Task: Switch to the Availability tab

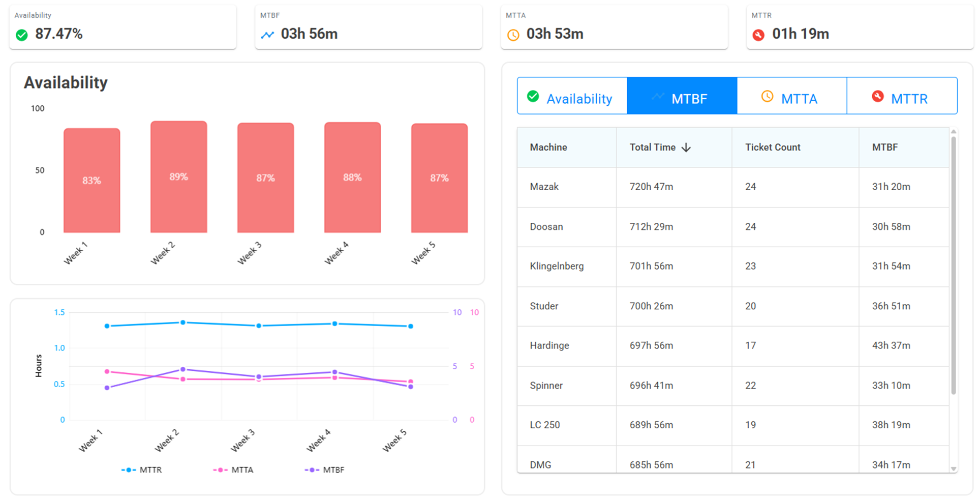Action: point(572,96)
